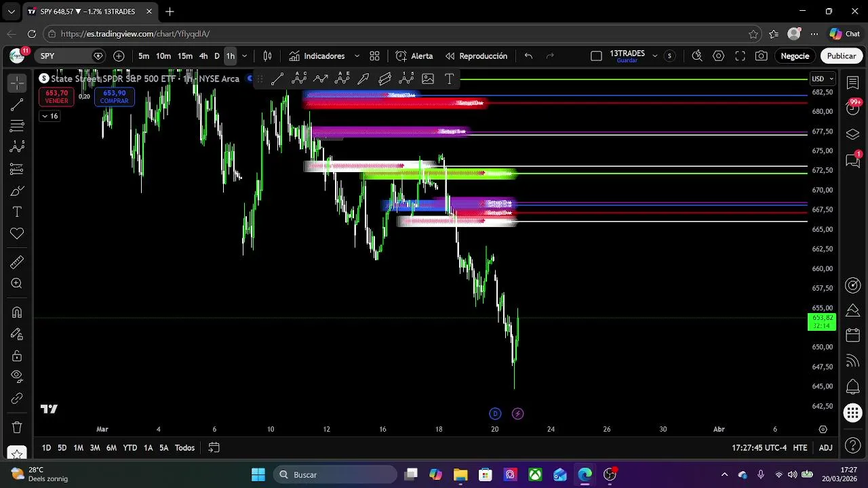Click the Alerta button
The height and width of the screenshot is (488, 868).
pos(414,56)
